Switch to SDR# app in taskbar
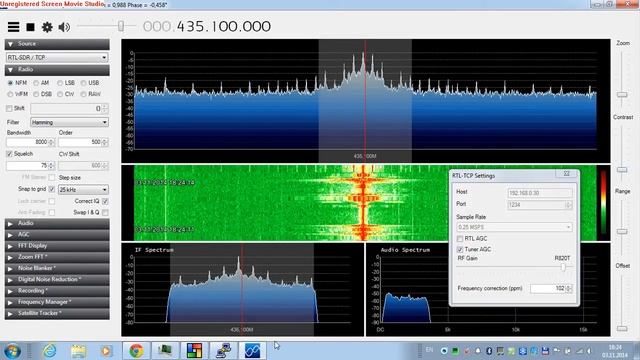This screenshot has height=360, width=640. point(252,351)
